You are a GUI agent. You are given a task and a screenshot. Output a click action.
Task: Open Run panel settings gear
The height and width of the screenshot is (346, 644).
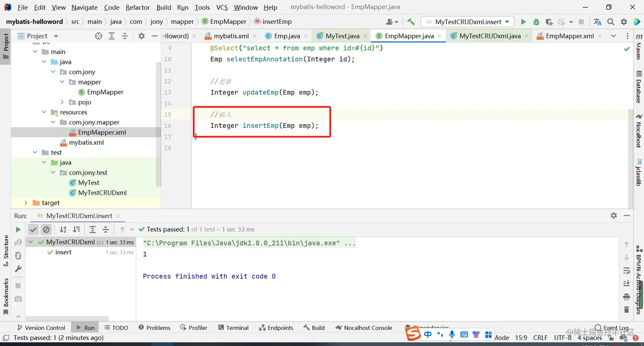[x=614, y=216]
